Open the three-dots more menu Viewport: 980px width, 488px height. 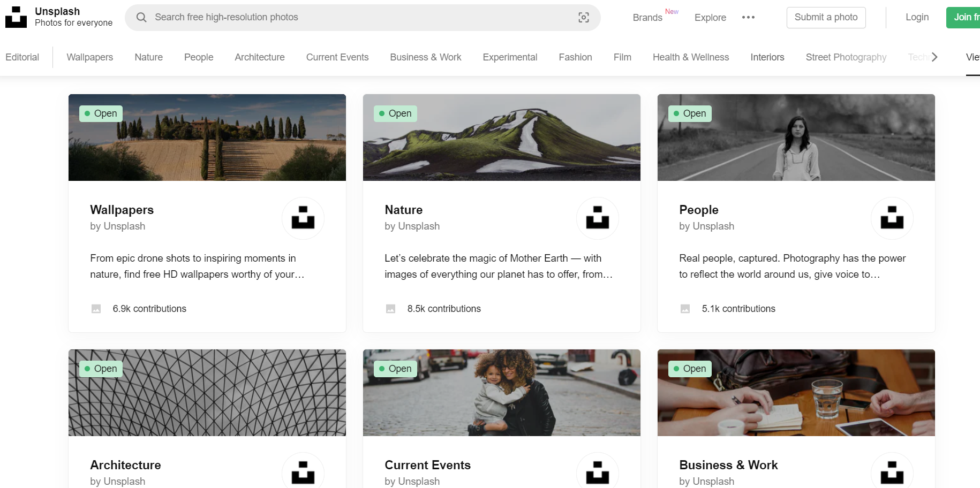coord(748,18)
